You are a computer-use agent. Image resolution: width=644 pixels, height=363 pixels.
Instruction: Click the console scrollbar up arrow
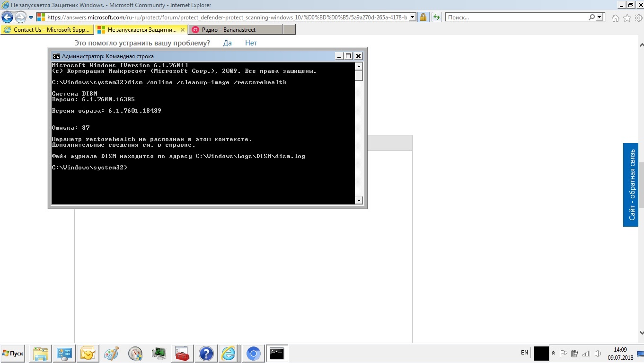[x=359, y=66]
